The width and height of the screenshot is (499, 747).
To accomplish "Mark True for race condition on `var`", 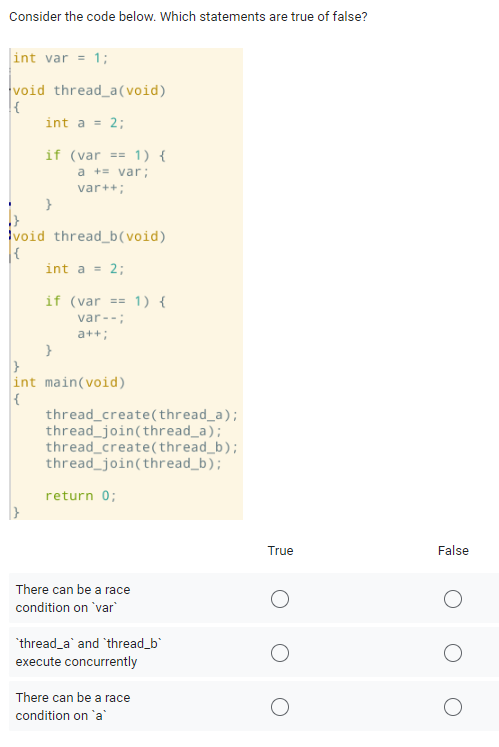I will (280, 599).
